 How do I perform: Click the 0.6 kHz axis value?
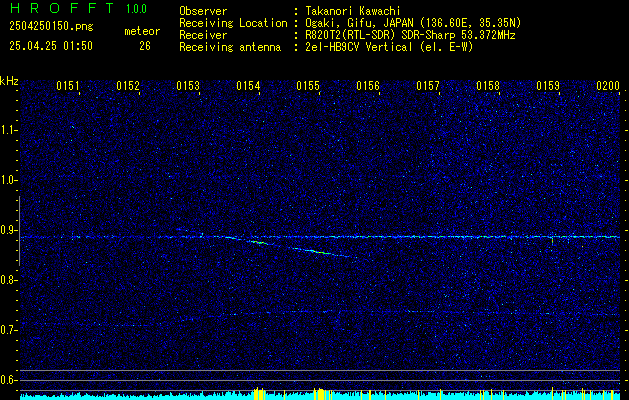coord(6,380)
